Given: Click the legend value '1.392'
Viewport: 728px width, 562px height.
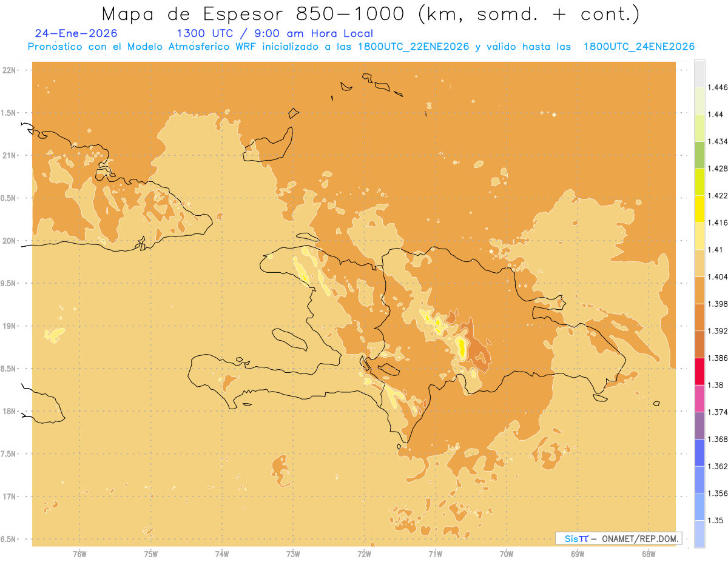Looking at the screenshot, I should 718,331.
